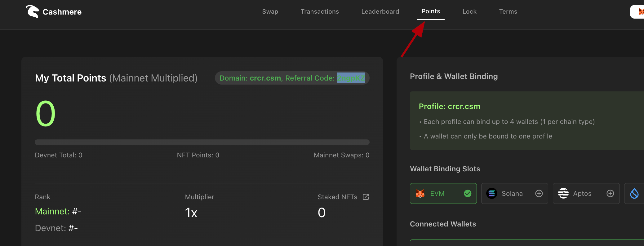
Task: Click the 'Mainnet: #-' rank text
Action: click(x=58, y=211)
